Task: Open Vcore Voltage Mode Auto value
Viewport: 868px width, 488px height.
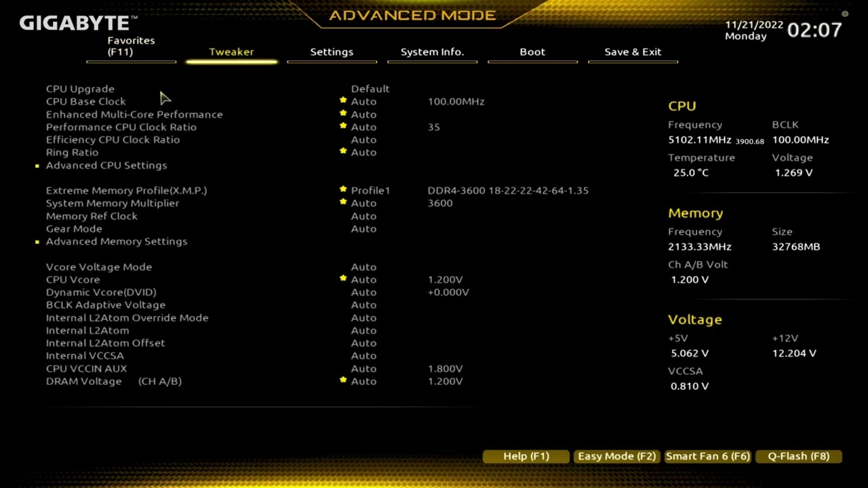Action: pos(363,267)
